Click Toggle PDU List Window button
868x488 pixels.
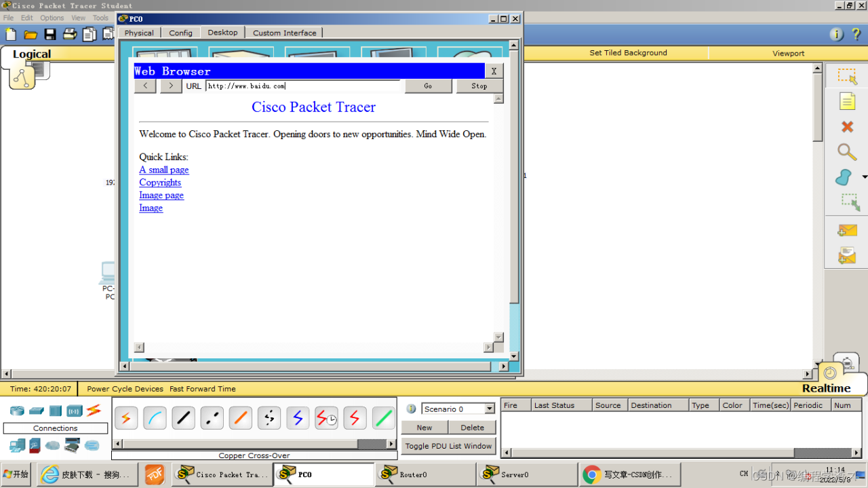[448, 446]
